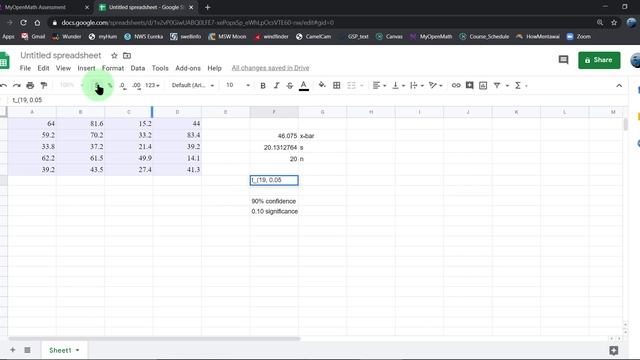Select the cell containing 81.6
Viewport: 640px width, 360px height.
(80, 123)
